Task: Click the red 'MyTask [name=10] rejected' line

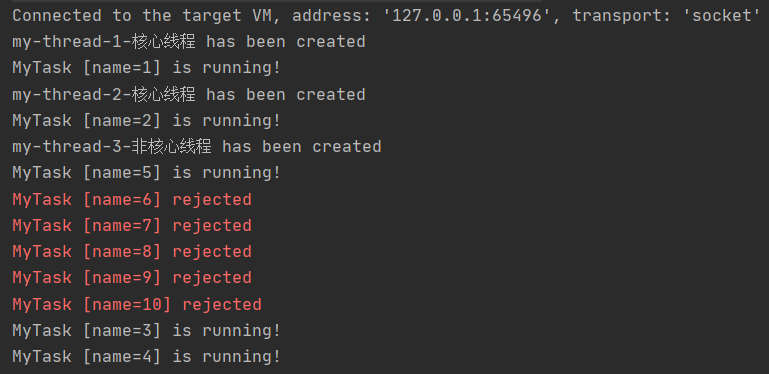Action: (137, 304)
